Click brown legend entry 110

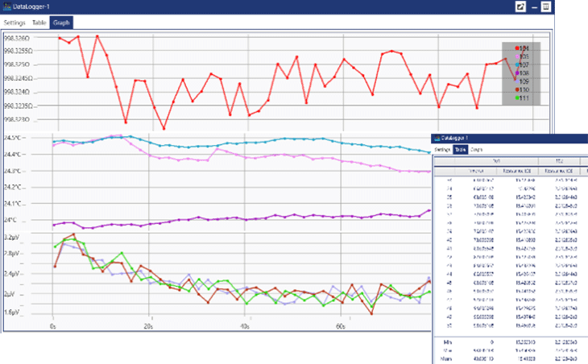(x=520, y=89)
